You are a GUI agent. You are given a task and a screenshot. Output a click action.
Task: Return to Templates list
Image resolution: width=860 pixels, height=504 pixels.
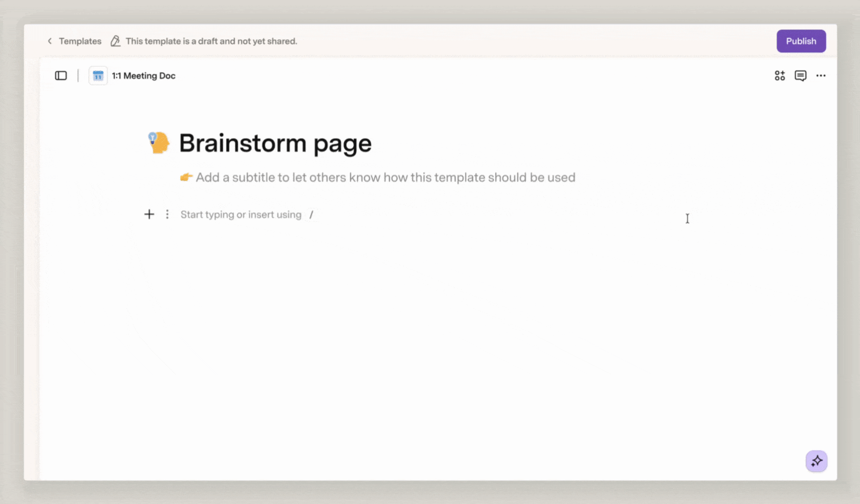(x=80, y=41)
